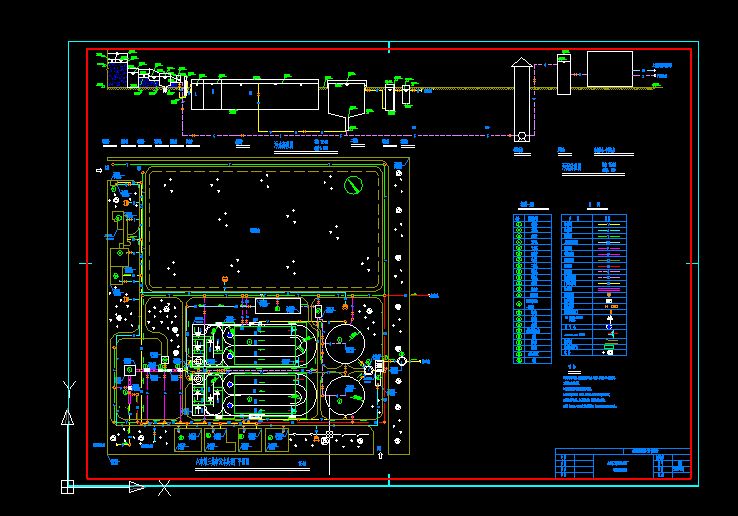Click the UCS X-axis arrowhead

pos(136,487)
